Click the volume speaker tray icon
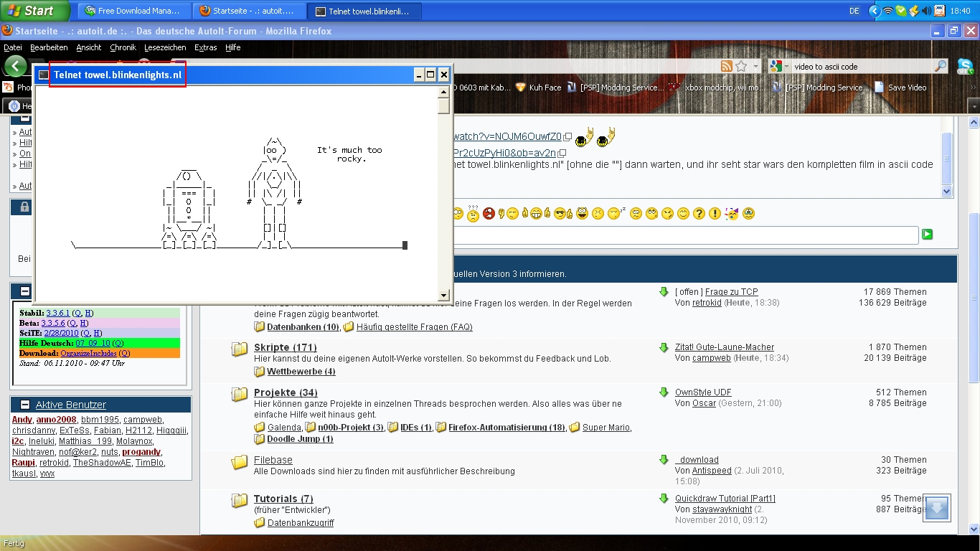 [x=926, y=11]
